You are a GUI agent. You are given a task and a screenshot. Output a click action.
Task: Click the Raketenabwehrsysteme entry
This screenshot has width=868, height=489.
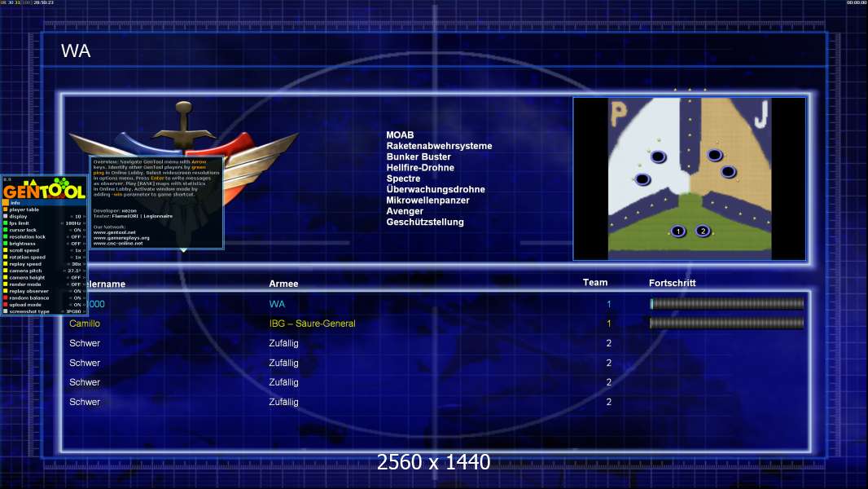click(x=439, y=146)
